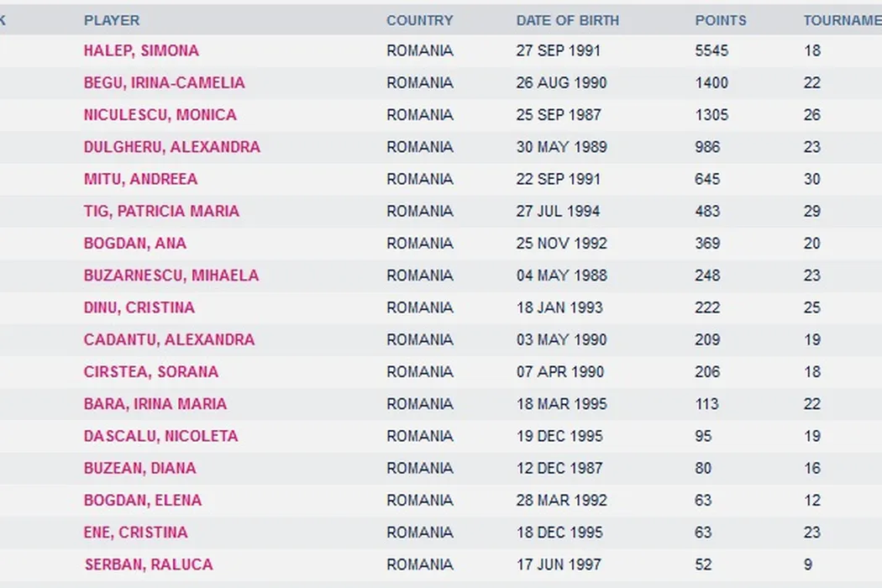
Task: Click the Dinu, Cristina player name
Action: (x=139, y=307)
